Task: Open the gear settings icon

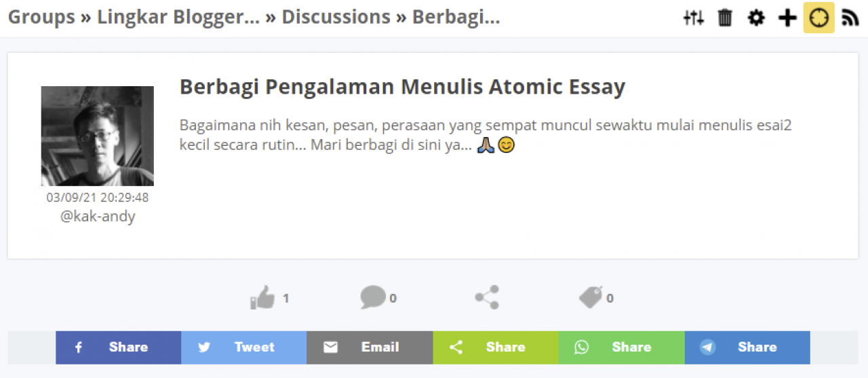Action: click(756, 18)
